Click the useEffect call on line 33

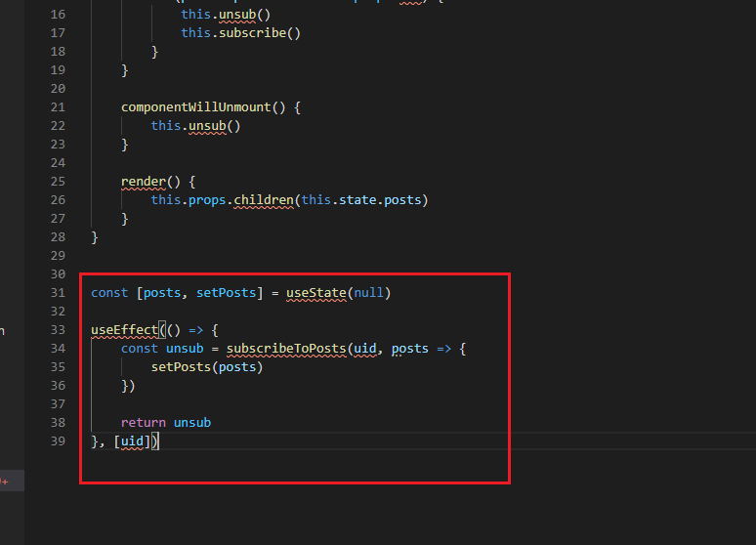pyautogui.click(x=124, y=330)
